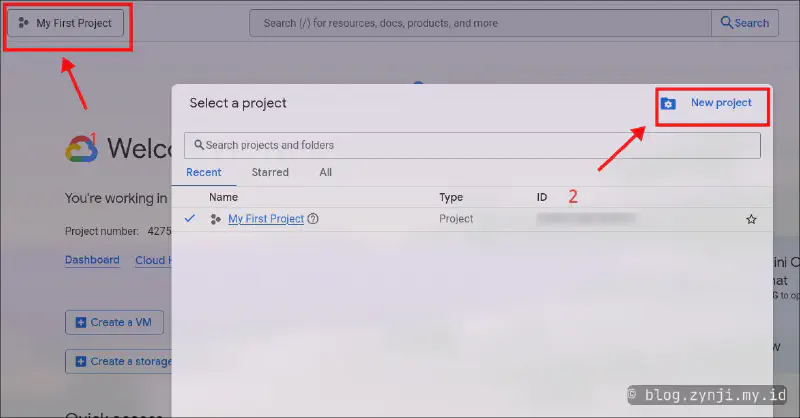Switch to the All tab

(326, 173)
